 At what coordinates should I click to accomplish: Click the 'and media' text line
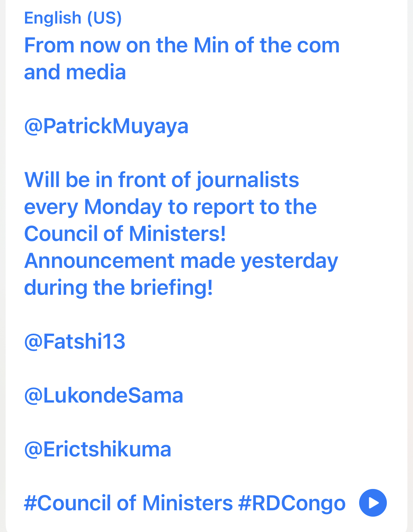(x=75, y=72)
